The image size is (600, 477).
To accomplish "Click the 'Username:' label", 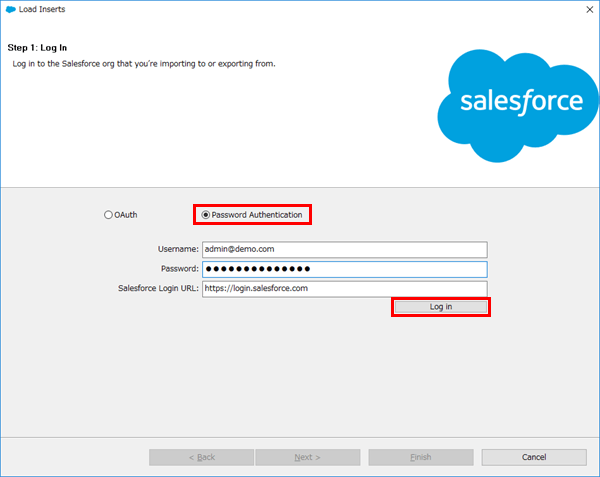I will tap(178, 249).
